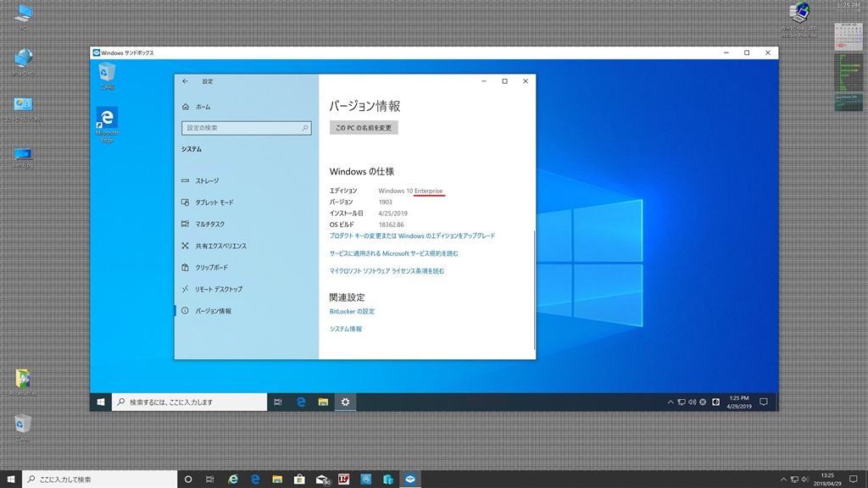Image resolution: width=868 pixels, height=488 pixels.
Task: Open host Start menu
Action: 10,480
